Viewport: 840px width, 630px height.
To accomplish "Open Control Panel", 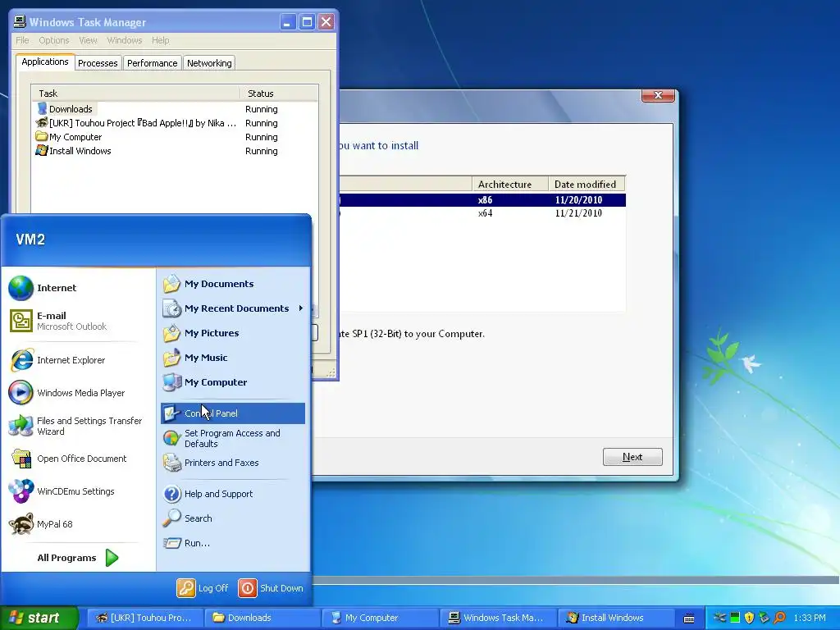I will pyautogui.click(x=232, y=413).
